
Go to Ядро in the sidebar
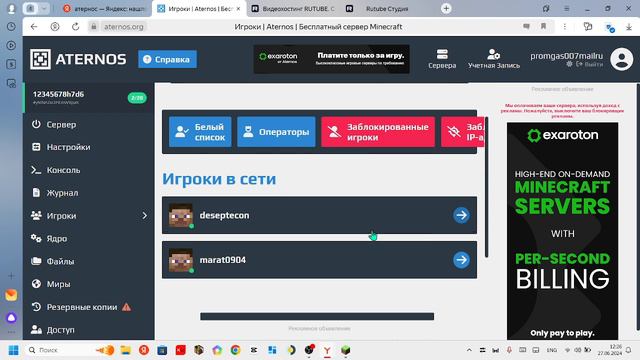click(x=49, y=238)
